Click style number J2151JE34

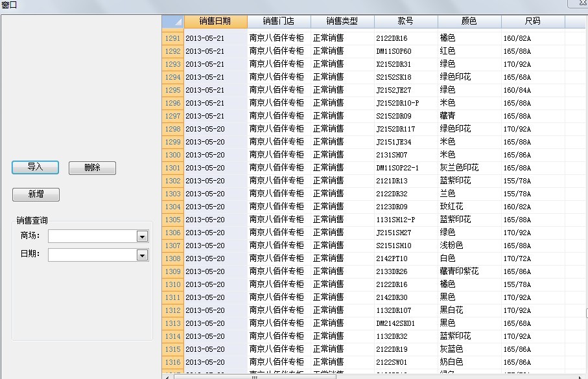(x=394, y=142)
